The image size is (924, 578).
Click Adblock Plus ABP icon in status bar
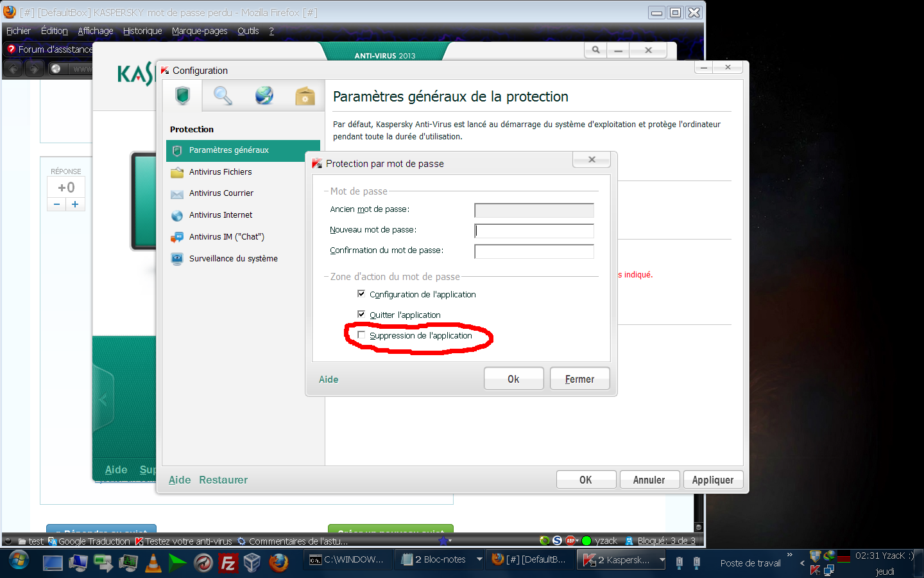(571, 541)
